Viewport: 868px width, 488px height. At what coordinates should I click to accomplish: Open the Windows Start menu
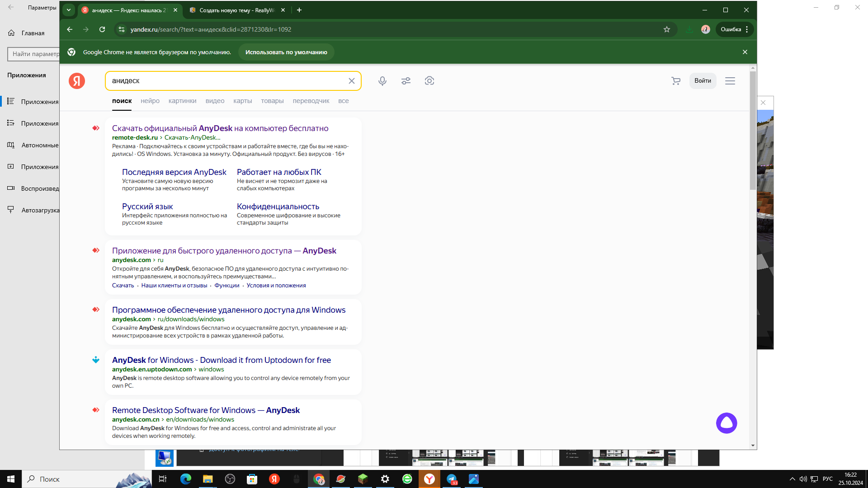11,479
